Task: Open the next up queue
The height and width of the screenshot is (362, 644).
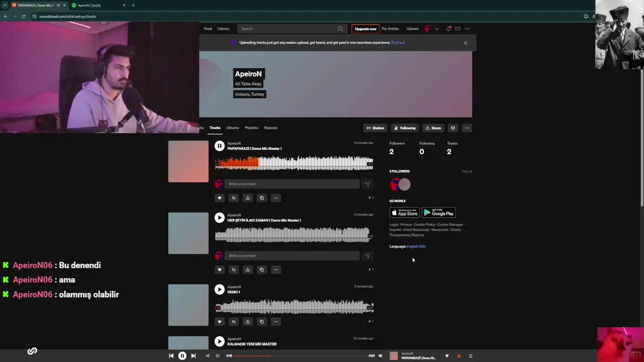Action: coord(470,356)
